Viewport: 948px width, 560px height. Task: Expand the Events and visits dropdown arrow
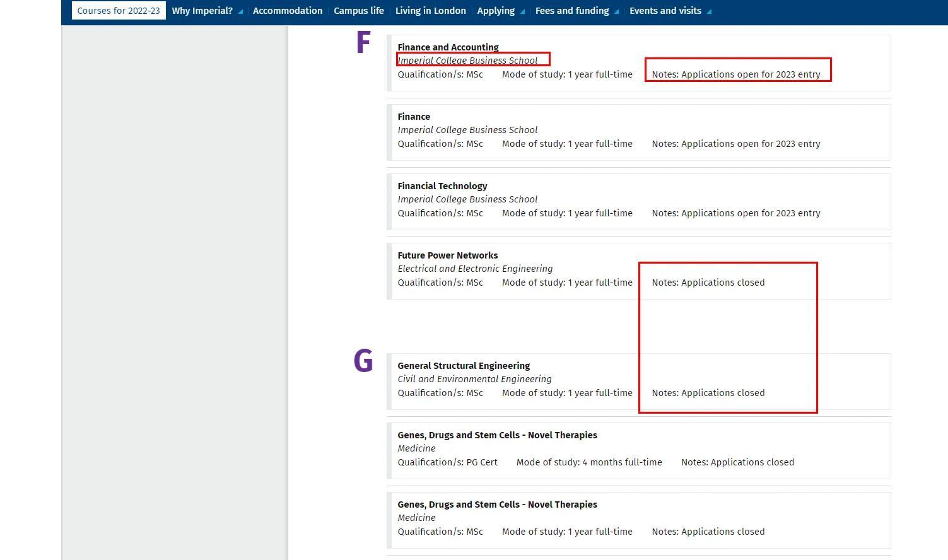point(710,11)
